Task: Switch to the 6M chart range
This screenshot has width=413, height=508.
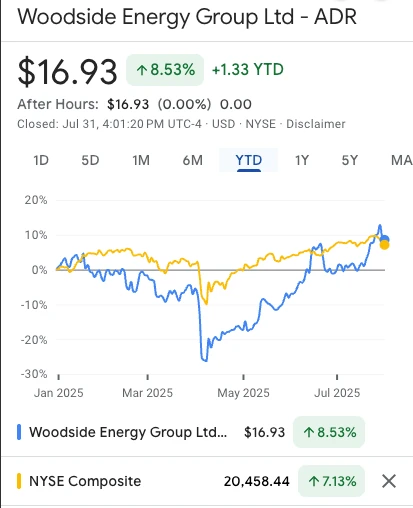Action: click(x=193, y=160)
